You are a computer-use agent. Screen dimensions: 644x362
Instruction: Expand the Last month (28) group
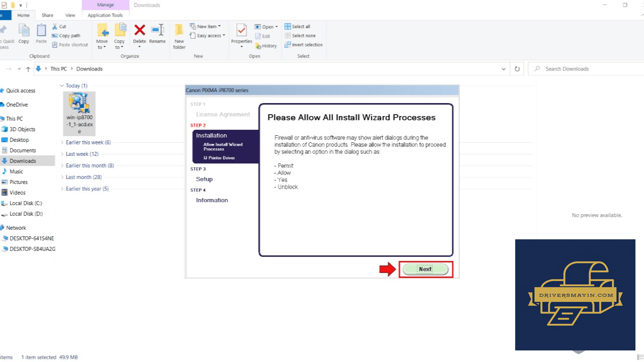click(62, 177)
